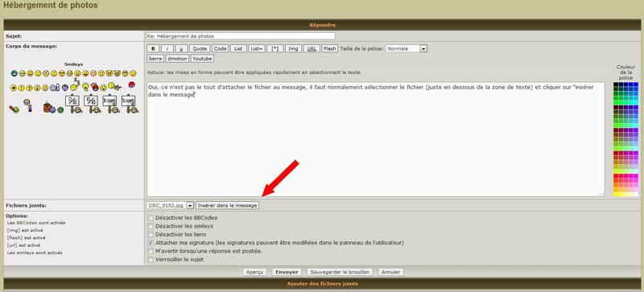Image resolution: width=644 pixels, height=292 pixels.
Task: Click Insérer dans le message button
Action: [x=227, y=205]
